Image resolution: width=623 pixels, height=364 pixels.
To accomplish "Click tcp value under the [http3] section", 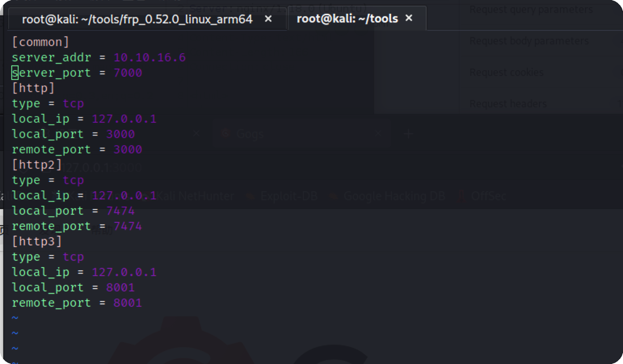I will tap(73, 257).
